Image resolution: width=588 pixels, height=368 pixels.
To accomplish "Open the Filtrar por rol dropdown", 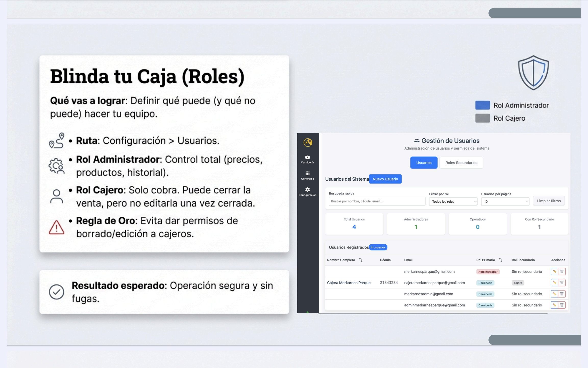I will (x=453, y=201).
